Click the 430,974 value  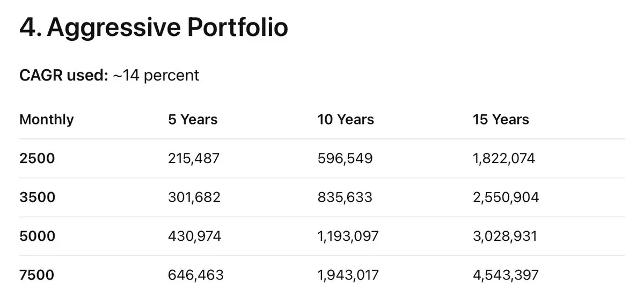click(x=194, y=236)
